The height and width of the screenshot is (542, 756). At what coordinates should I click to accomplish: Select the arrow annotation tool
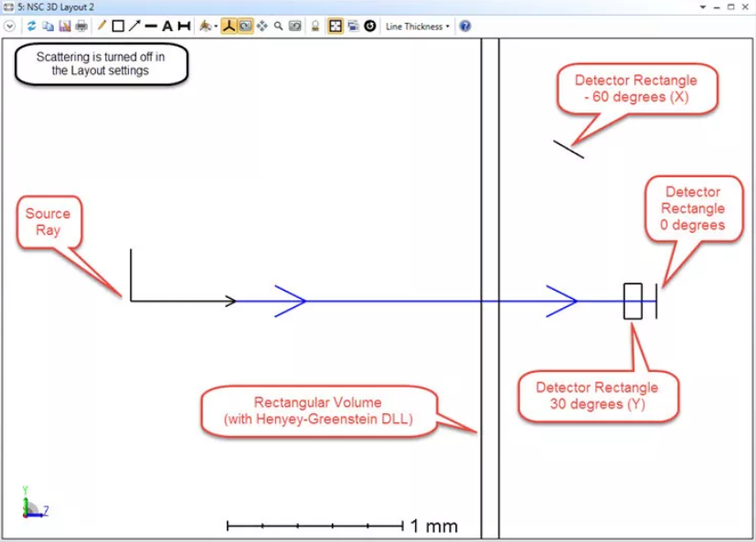click(134, 27)
